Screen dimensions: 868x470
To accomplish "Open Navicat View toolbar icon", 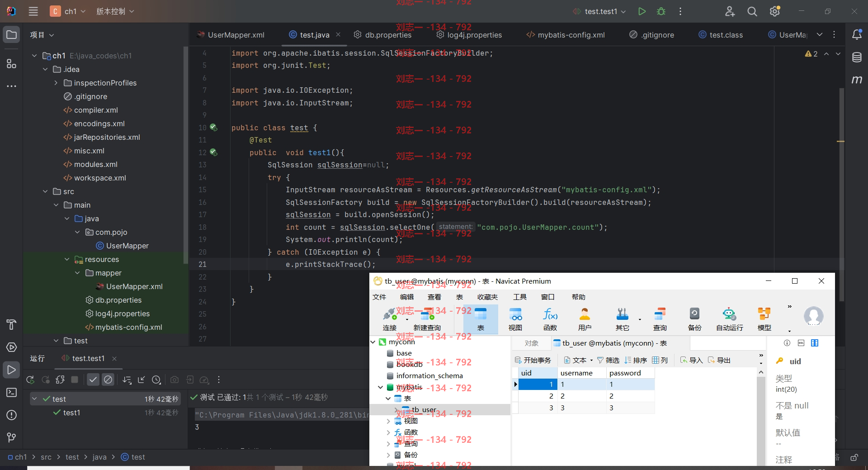I will 515,319.
